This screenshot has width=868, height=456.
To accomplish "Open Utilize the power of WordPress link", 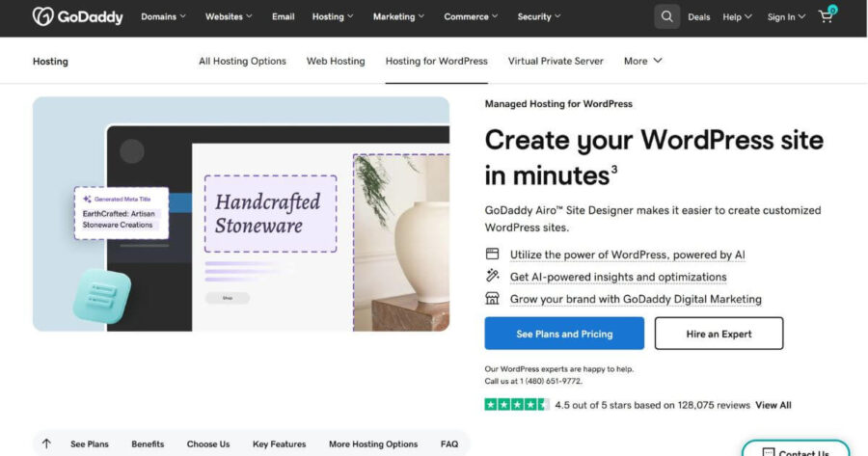I will [x=627, y=255].
